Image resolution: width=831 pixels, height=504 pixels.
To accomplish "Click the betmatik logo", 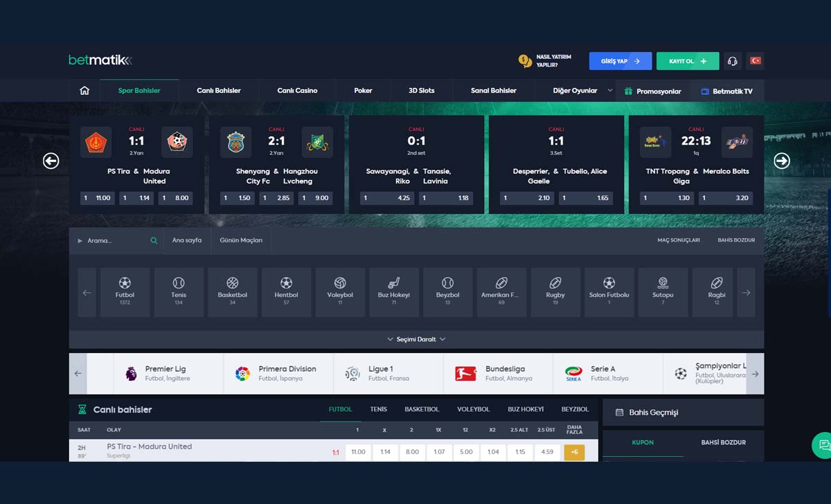I will coord(100,60).
